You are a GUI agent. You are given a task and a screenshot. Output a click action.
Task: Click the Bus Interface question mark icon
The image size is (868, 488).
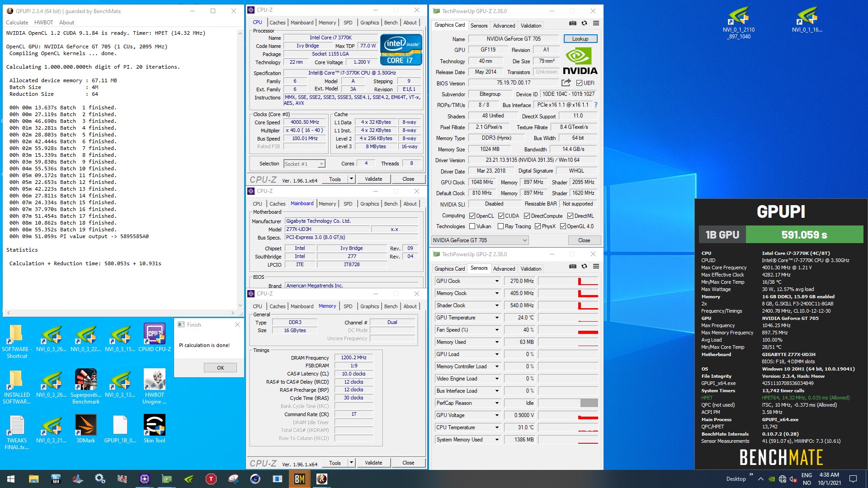pyautogui.click(x=595, y=105)
